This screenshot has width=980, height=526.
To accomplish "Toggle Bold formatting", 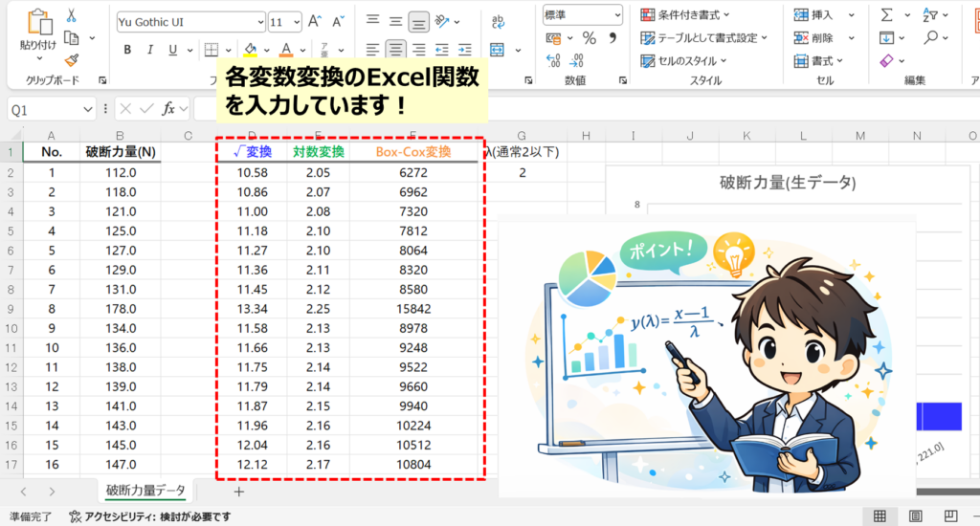I will (x=126, y=50).
